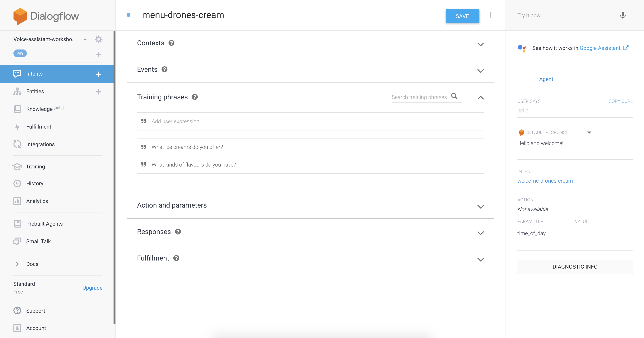Click the History clock icon
This screenshot has height=338, width=644.
pyautogui.click(x=17, y=184)
